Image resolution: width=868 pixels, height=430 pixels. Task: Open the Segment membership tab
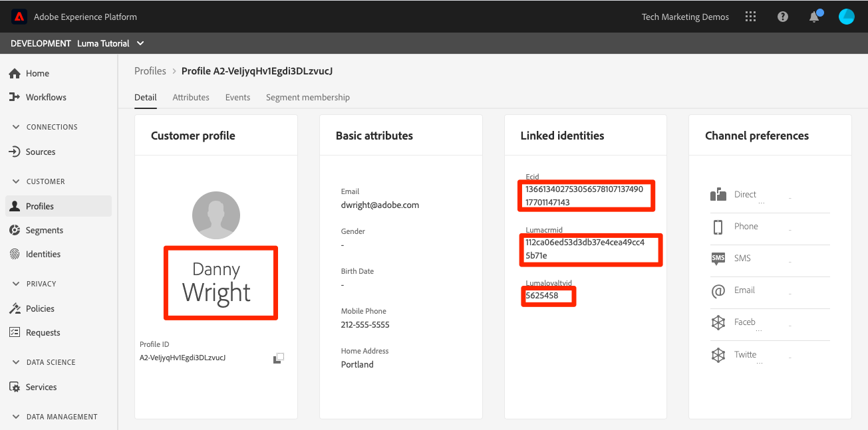click(x=307, y=97)
